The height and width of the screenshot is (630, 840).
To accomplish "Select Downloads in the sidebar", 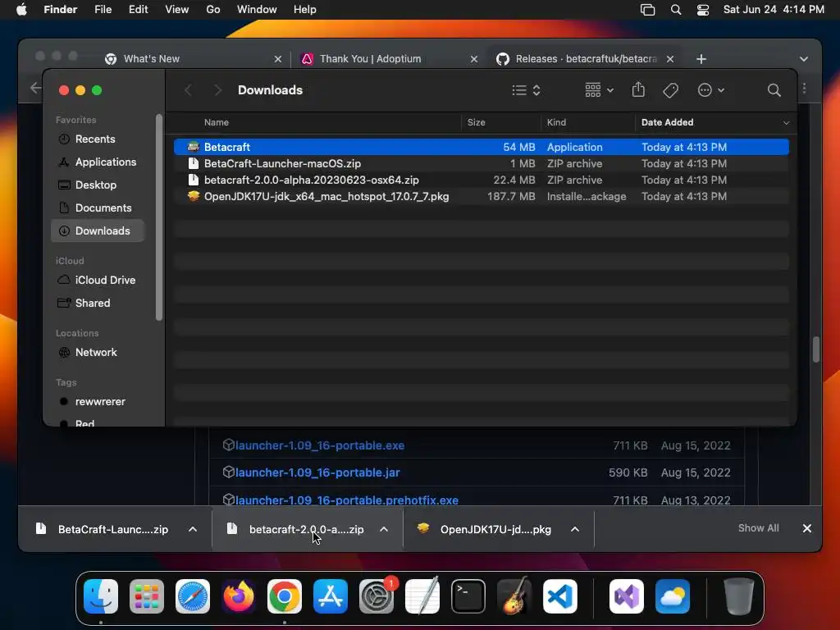I will tap(98, 231).
